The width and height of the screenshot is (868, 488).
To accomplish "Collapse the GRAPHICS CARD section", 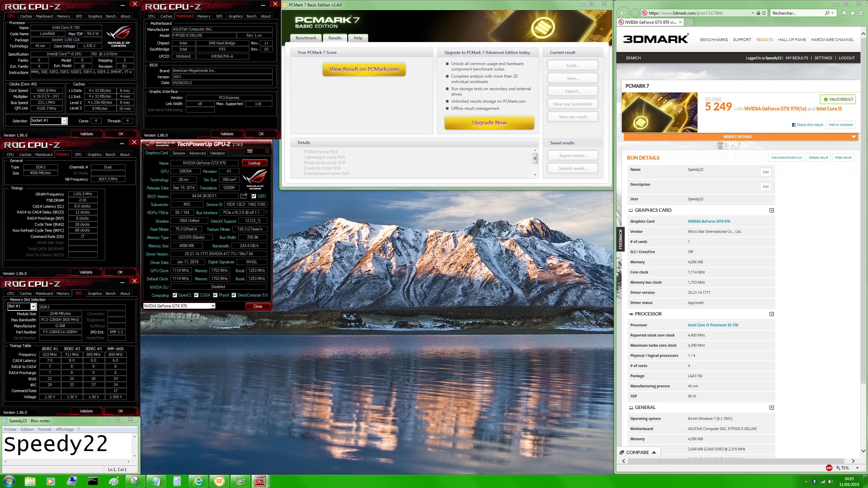I will click(771, 210).
